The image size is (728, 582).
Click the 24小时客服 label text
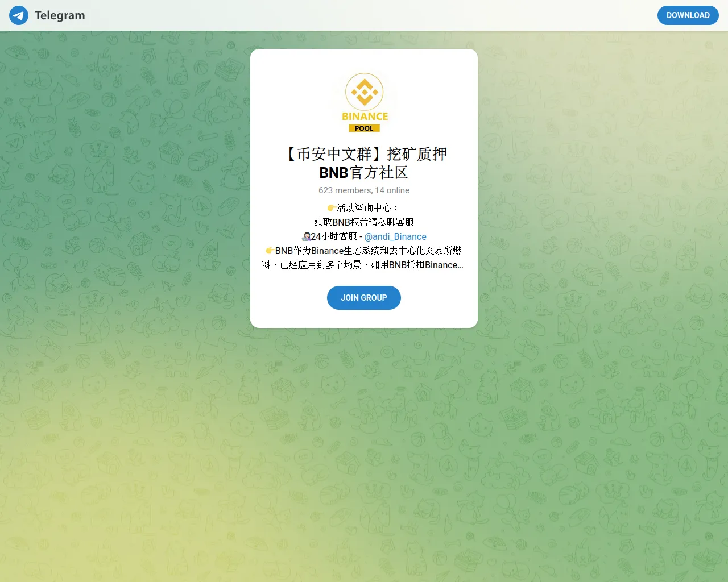click(x=334, y=236)
